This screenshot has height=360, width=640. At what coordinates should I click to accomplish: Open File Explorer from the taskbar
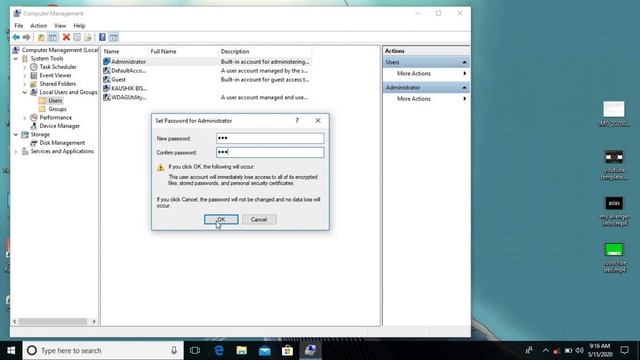242,351
